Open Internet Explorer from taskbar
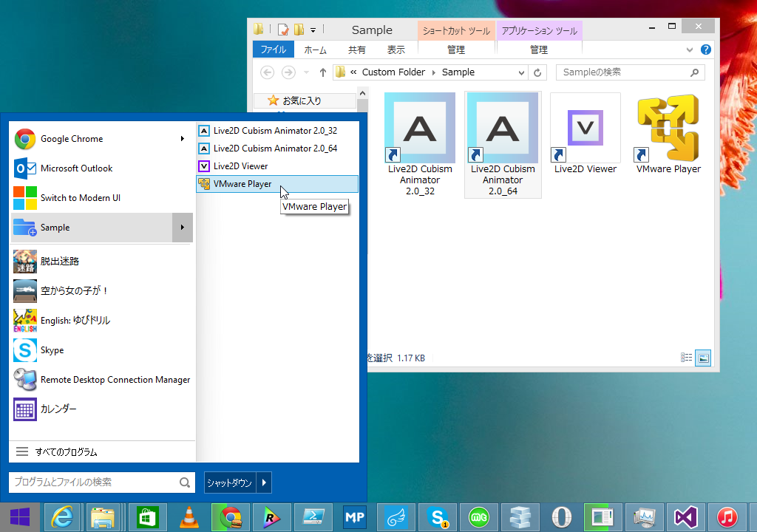 pyautogui.click(x=63, y=517)
